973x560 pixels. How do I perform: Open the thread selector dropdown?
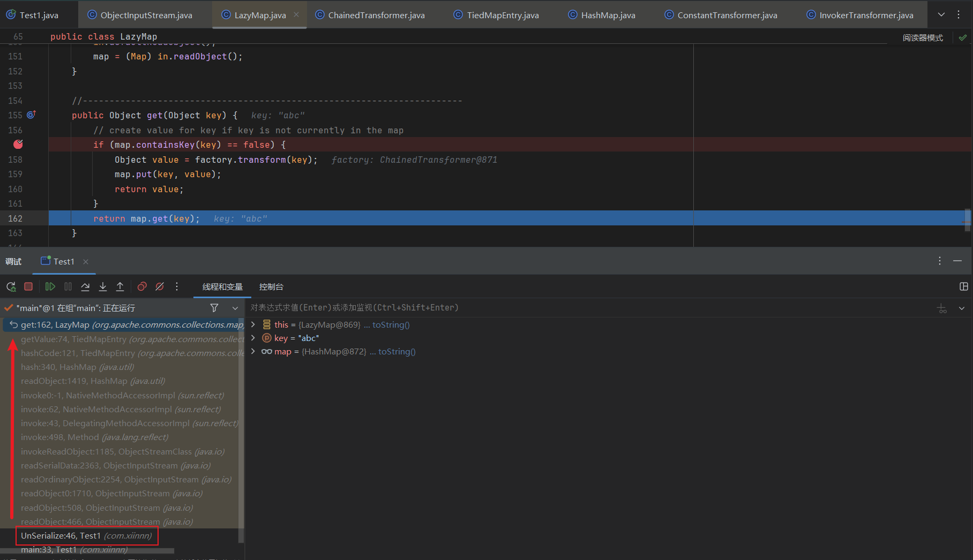coord(235,308)
